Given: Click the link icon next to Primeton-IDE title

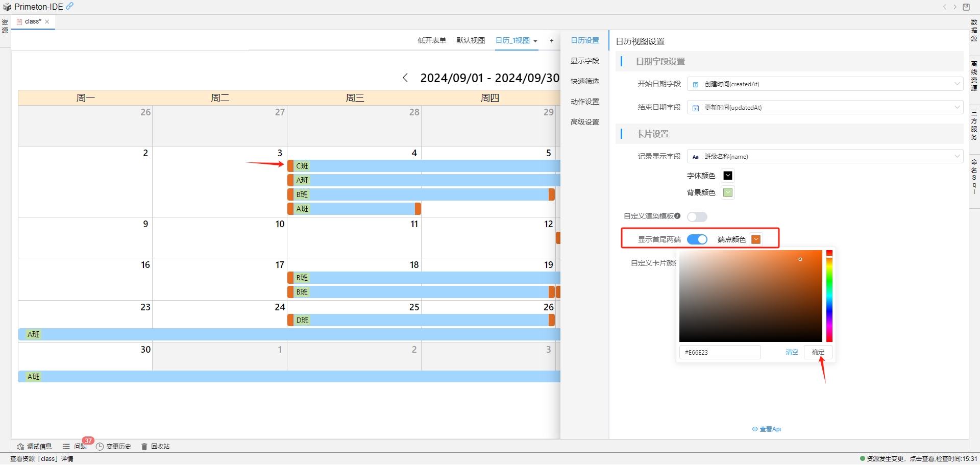Looking at the screenshot, I should 69,6.
